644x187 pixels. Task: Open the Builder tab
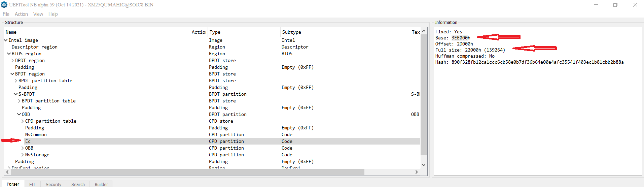[101, 184]
